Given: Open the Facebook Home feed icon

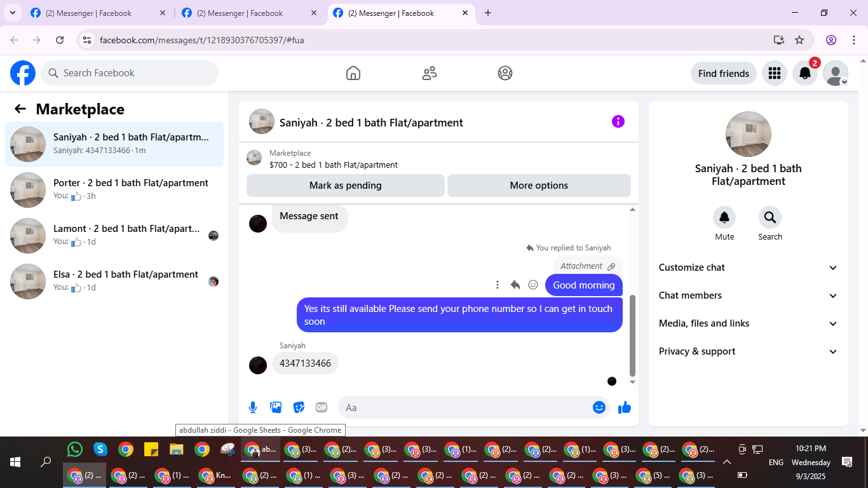Looking at the screenshot, I should 353,73.
